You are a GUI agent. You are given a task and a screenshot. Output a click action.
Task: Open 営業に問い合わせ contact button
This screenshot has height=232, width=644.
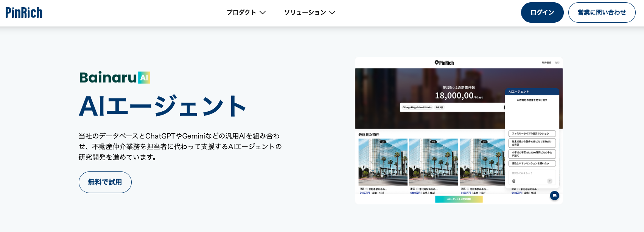click(x=602, y=12)
